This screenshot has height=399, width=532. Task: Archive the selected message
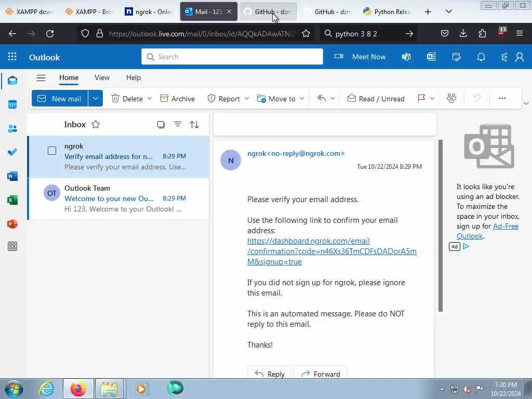click(x=178, y=99)
